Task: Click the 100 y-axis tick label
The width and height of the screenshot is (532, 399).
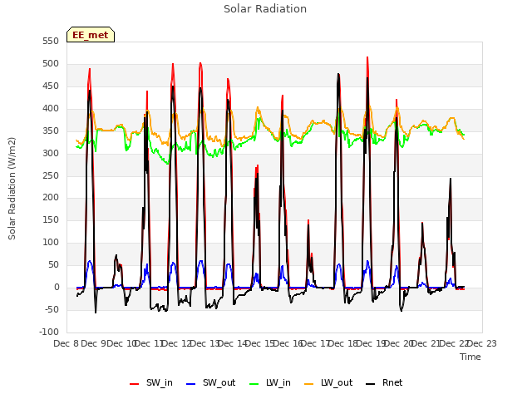Action: point(51,243)
